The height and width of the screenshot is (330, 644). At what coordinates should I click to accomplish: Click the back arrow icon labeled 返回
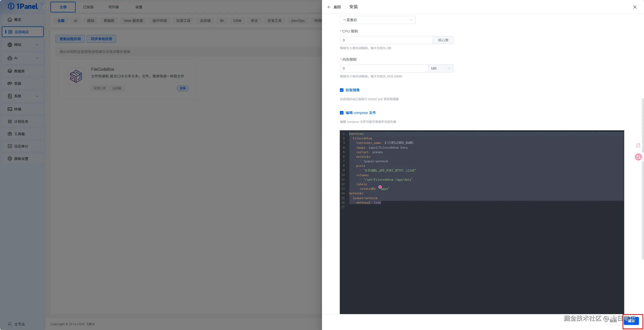[x=329, y=7]
